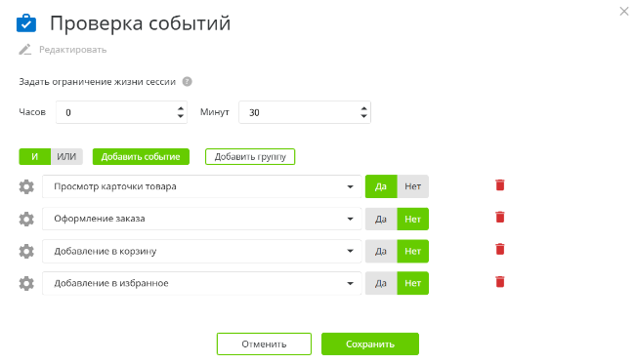Open the Просмотр карточки товара dropdown
Screen dimensions: 636x364
tap(201, 186)
